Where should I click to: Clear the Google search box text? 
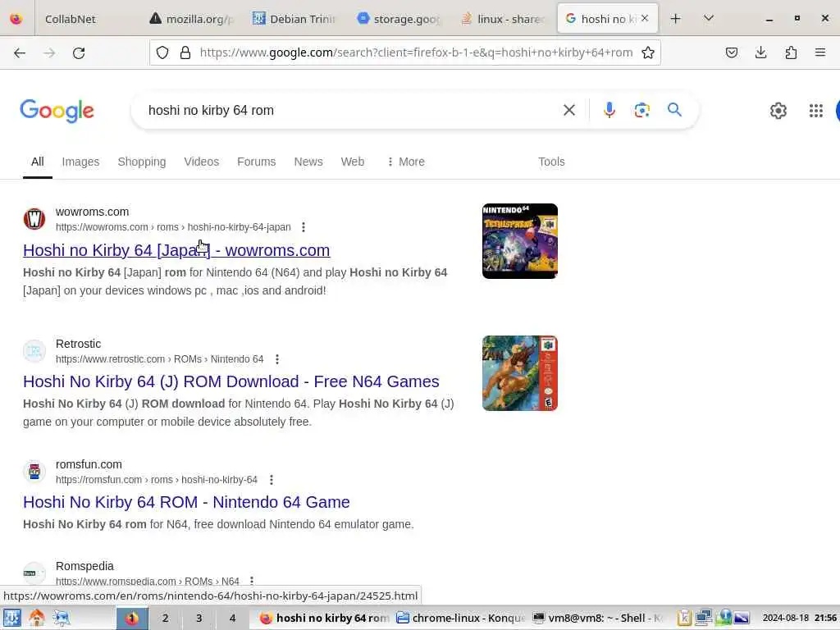569,110
